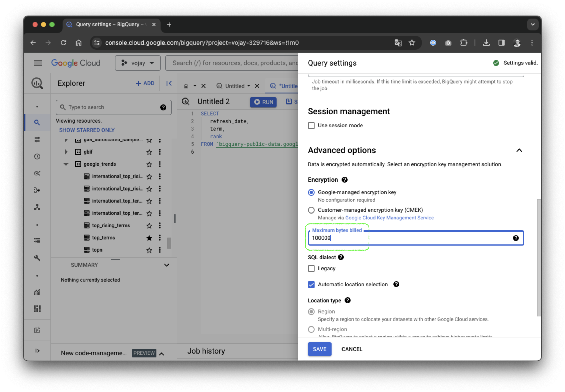This screenshot has width=565, height=392.
Task: Collapse the Advanced options section
Action: coord(519,150)
